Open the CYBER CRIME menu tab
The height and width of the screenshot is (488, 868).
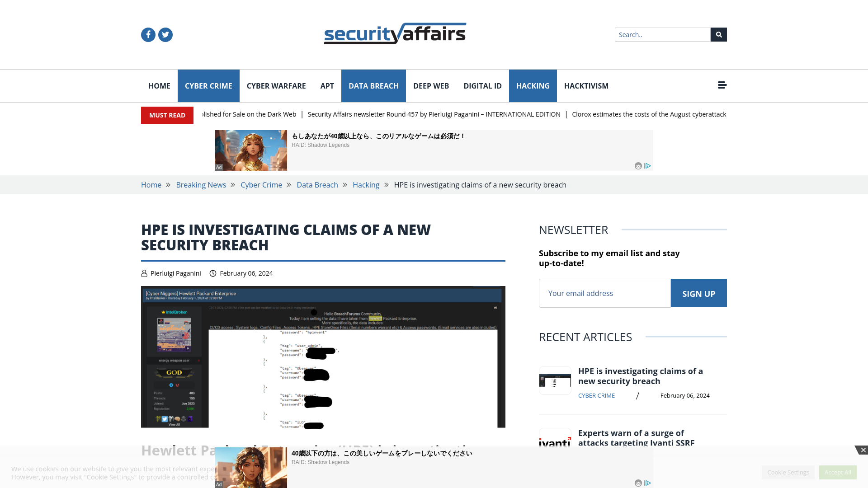(208, 86)
